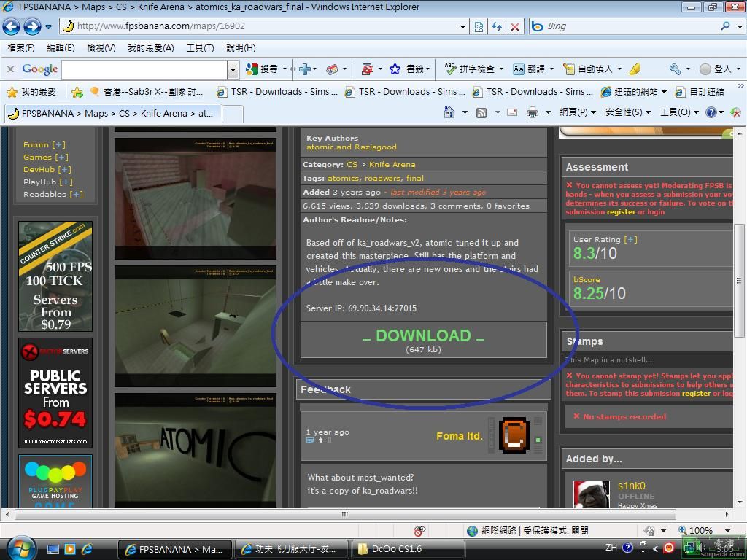Screen dimensions: 747x560
Task: Open the 工具(T) menu
Action: pos(200,47)
